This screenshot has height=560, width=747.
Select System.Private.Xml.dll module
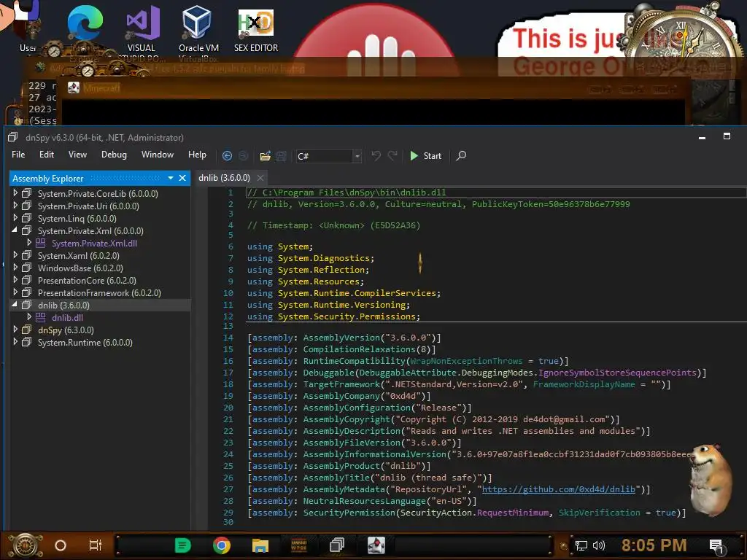[x=94, y=244]
